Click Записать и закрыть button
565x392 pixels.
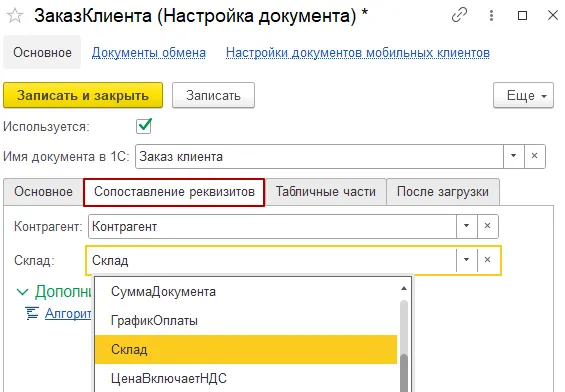pos(83,95)
